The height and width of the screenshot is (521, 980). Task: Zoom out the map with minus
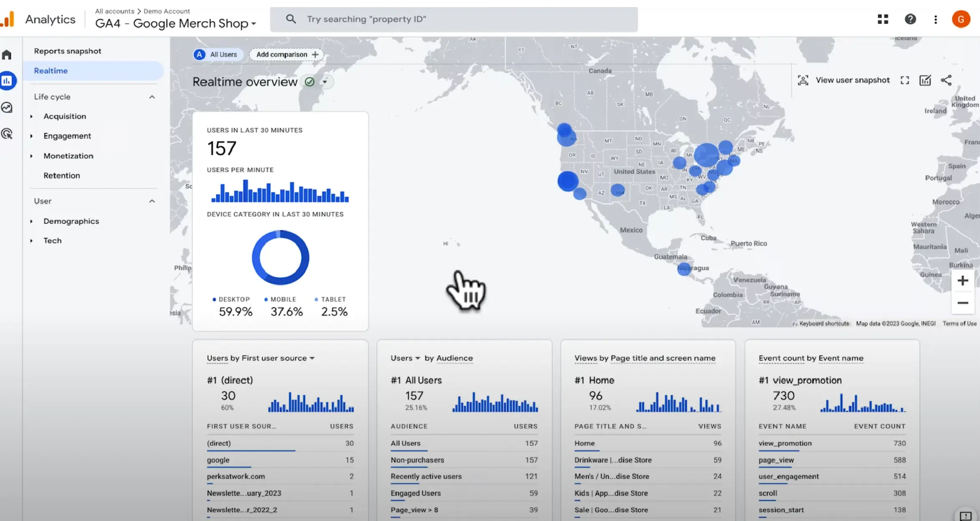(x=962, y=303)
